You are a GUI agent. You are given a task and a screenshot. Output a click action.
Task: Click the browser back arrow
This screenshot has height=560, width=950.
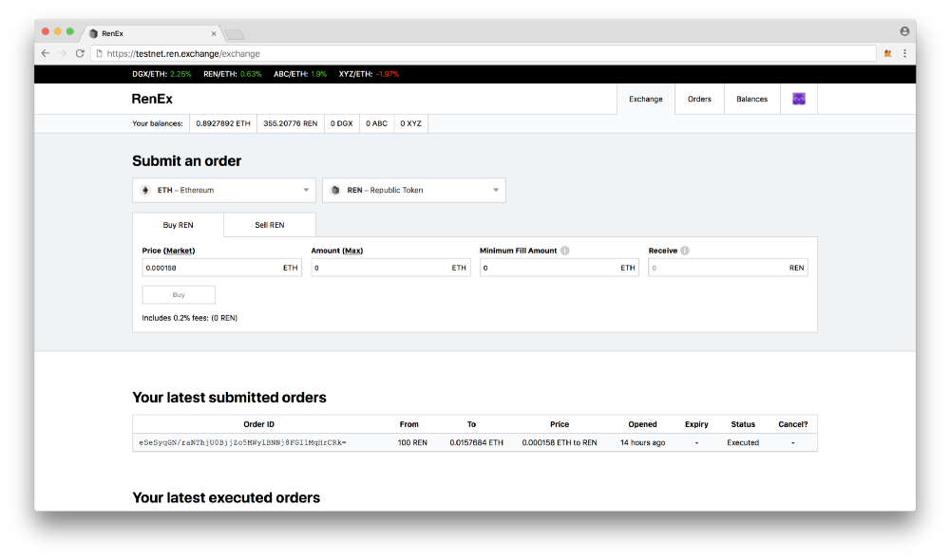[x=46, y=54]
